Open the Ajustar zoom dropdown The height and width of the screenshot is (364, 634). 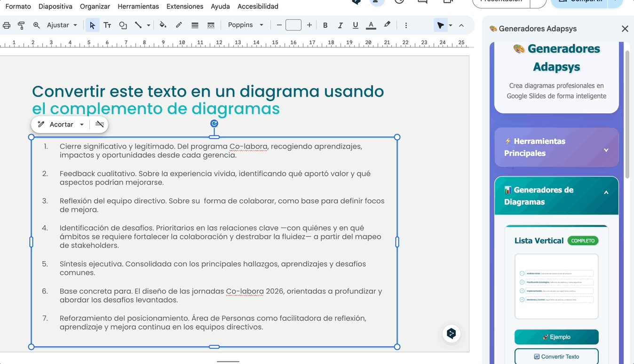(x=62, y=25)
